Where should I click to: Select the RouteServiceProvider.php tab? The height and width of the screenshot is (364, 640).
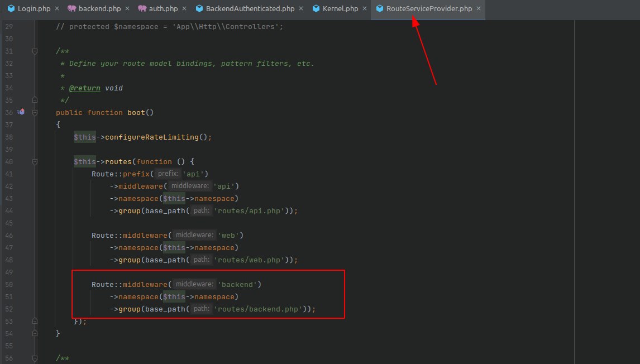(428, 8)
